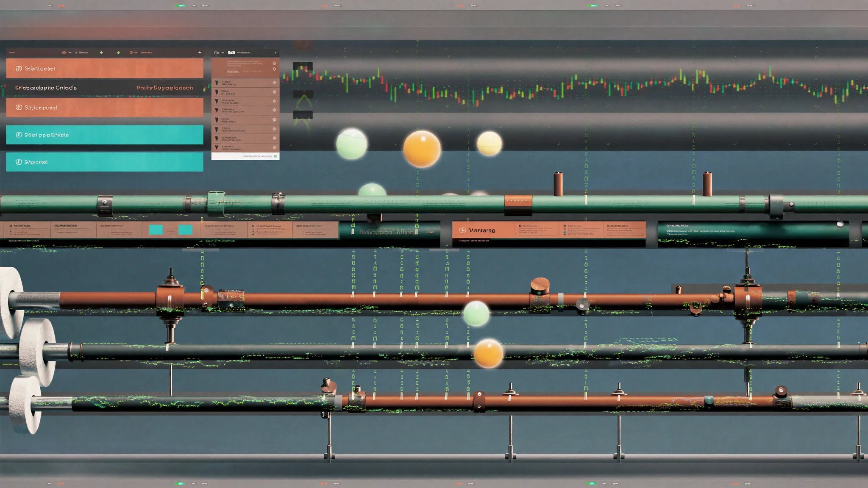Click the left teal square in the strip
868x488 pixels.
pos(156,230)
